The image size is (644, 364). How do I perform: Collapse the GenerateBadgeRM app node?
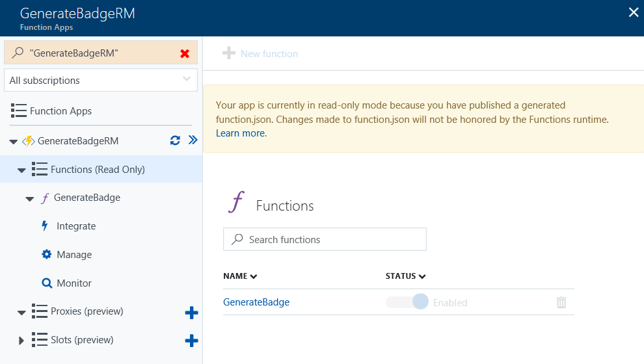(x=14, y=142)
